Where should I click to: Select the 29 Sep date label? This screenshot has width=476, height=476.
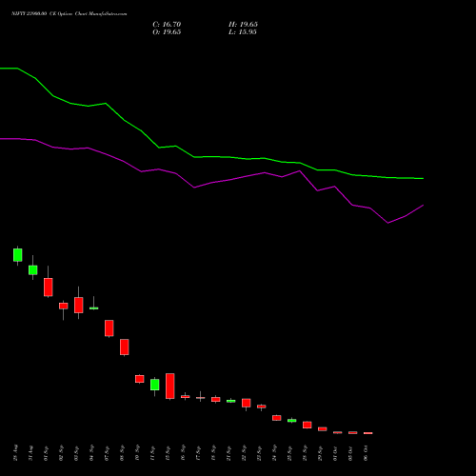(321, 453)
